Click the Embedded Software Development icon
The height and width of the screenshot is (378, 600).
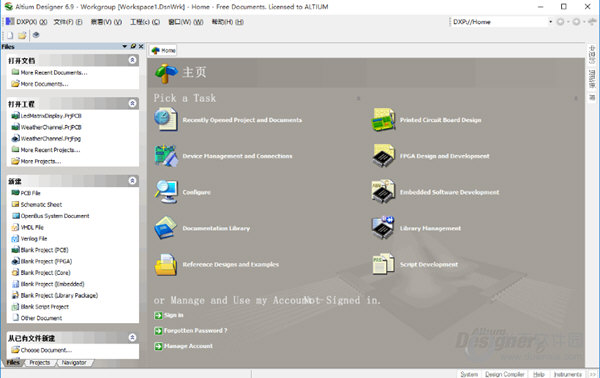click(383, 192)
